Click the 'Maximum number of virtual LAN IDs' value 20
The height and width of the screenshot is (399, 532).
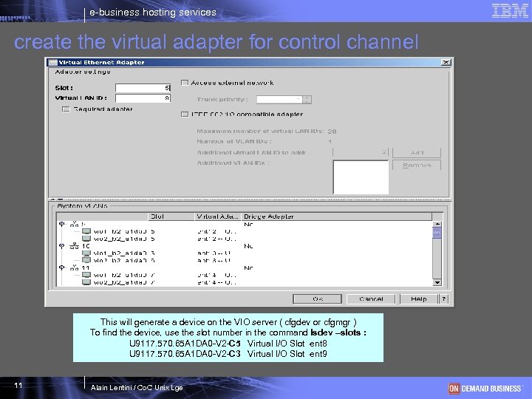point(332,132)
